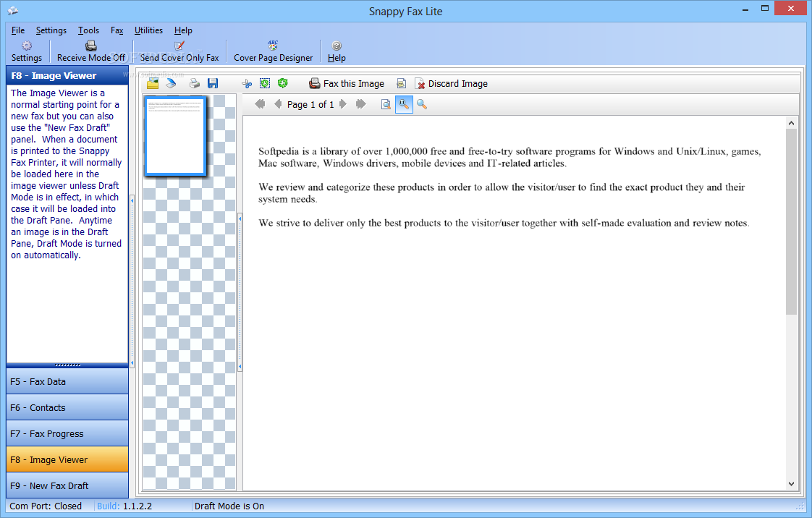812x518 pixels.
Task: Click scrollbar down arrow in viewer
Action: tap(791, 484)
